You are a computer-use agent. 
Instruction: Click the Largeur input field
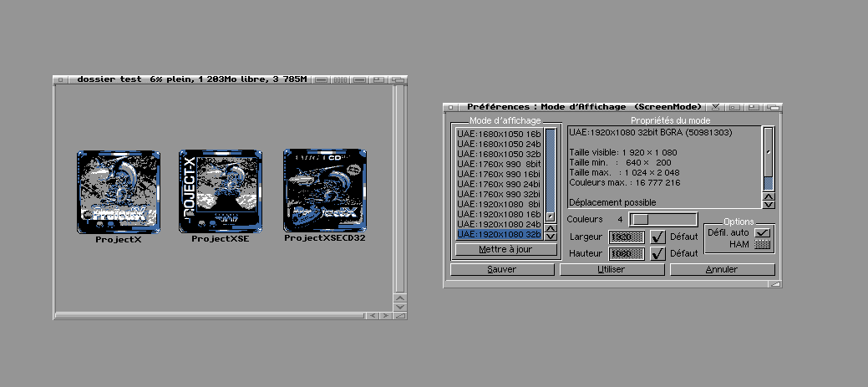[627, 237]
